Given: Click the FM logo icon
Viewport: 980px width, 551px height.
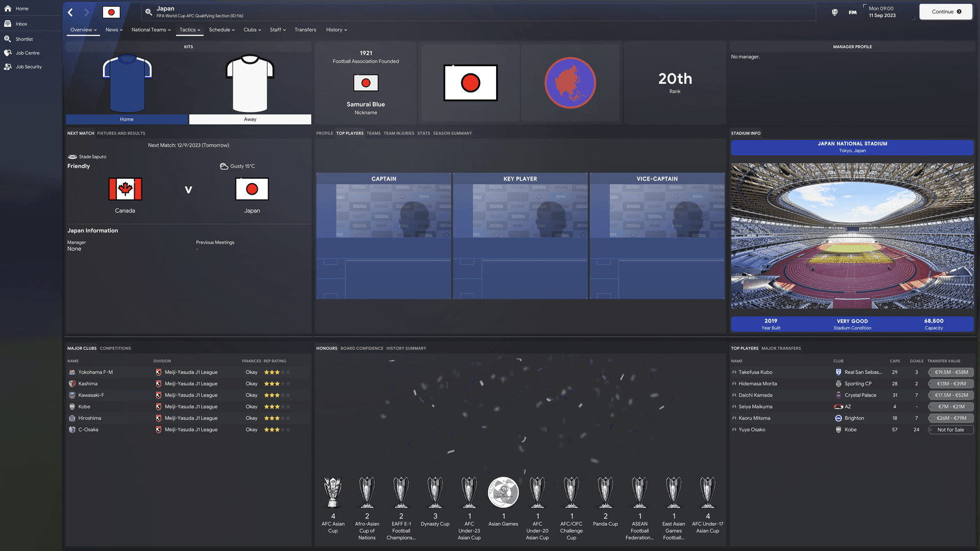Looking at the screenshot, I should point(853,12).
